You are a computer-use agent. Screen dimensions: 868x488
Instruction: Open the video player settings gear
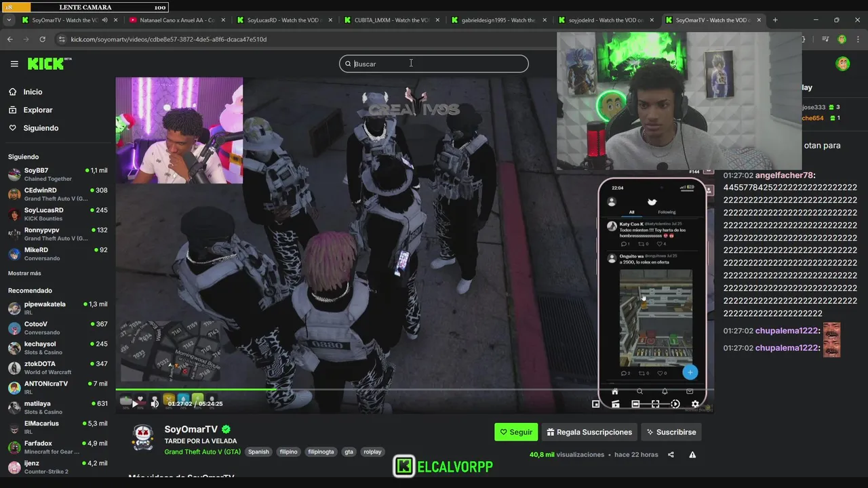[695, 404]
